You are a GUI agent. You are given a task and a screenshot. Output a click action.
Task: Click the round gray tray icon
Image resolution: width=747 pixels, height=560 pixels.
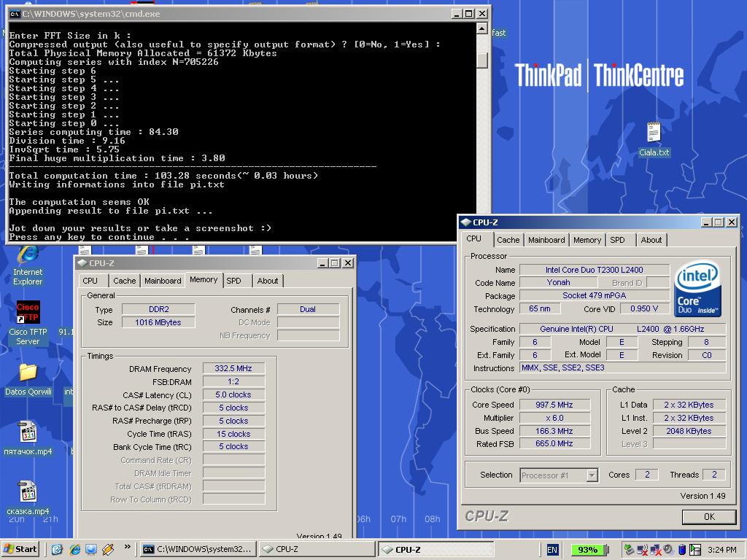[x=668, y=550]
